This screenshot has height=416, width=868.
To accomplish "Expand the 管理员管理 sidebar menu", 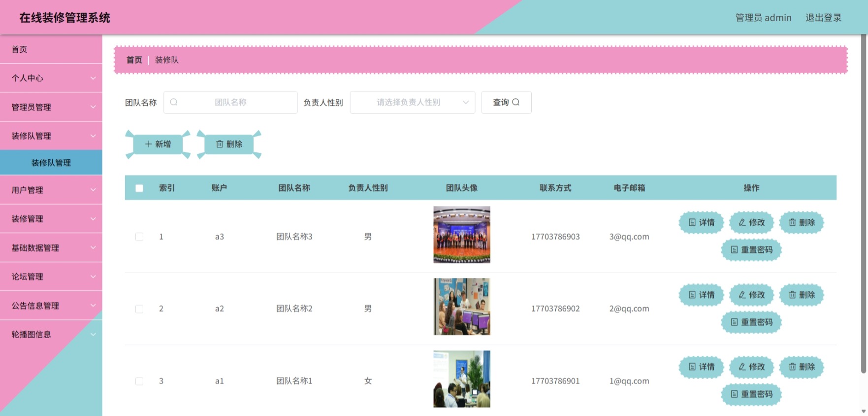I will point(51,107).
